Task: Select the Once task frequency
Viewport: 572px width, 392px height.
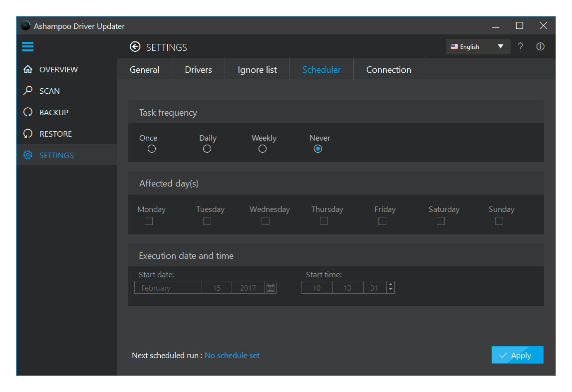Action: (151, 149)
